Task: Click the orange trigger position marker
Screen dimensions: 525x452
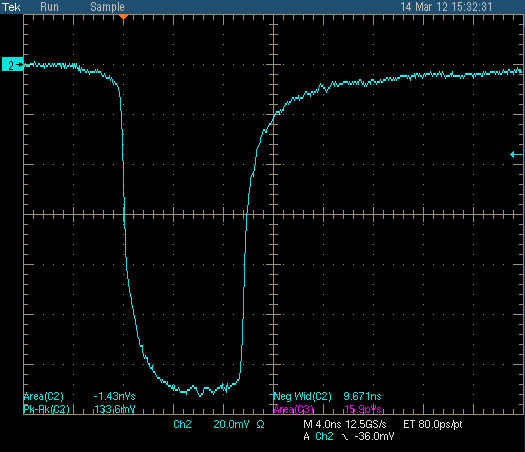Action: click(124, 16)
